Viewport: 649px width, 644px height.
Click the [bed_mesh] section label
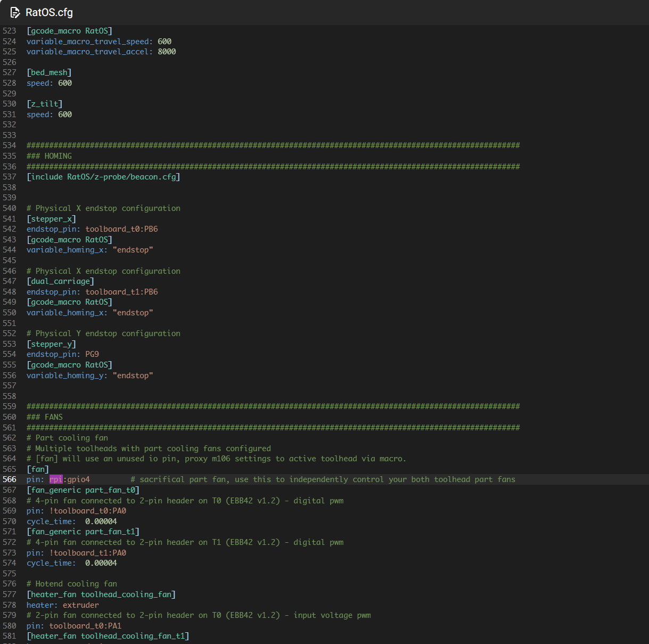[x=49, y=72]
